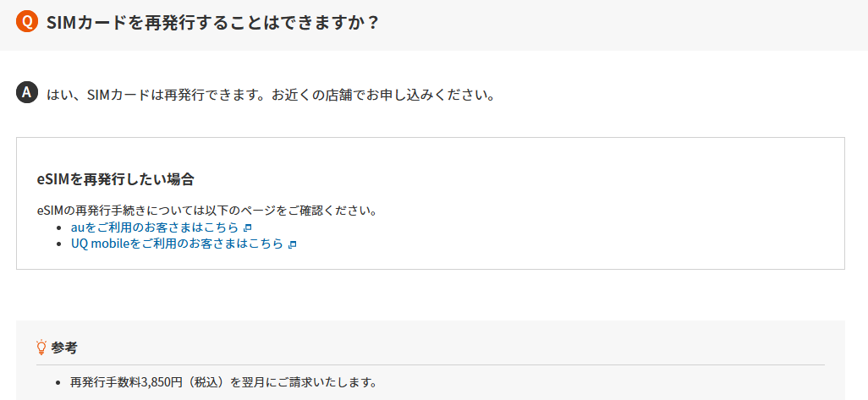Click the お近くの店舗でお申し込みください sentence

(x=382, y=94)
